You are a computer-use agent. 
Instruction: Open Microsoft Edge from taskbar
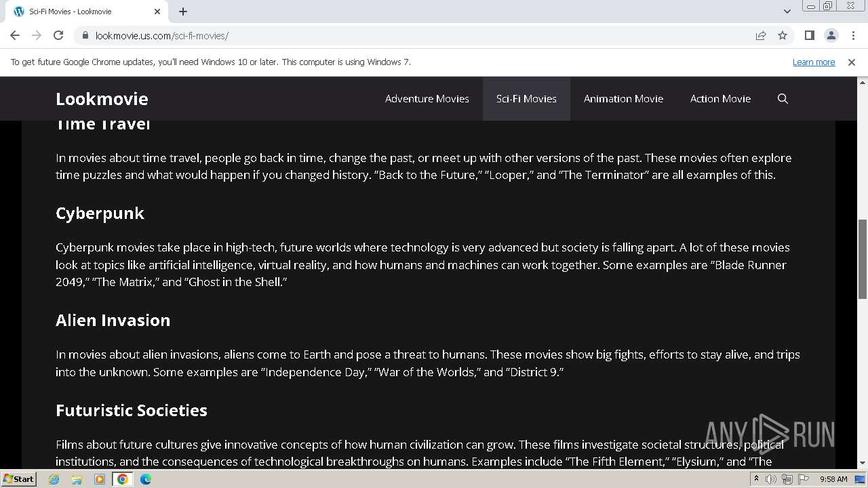point(146,479)
